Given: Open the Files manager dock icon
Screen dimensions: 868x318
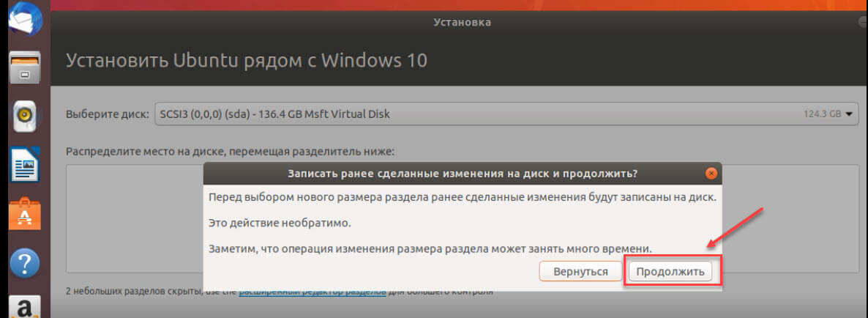Looking at the screenshot, I should [24, 66].
